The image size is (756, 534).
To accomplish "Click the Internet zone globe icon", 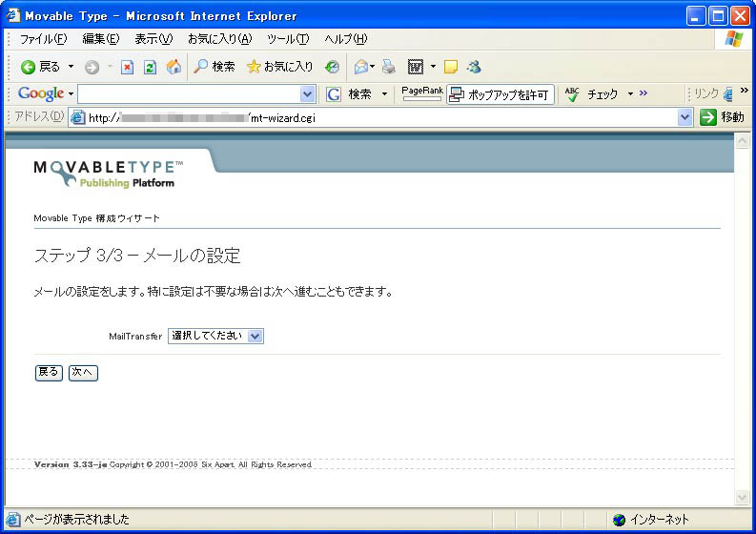I will pos(619,520).
